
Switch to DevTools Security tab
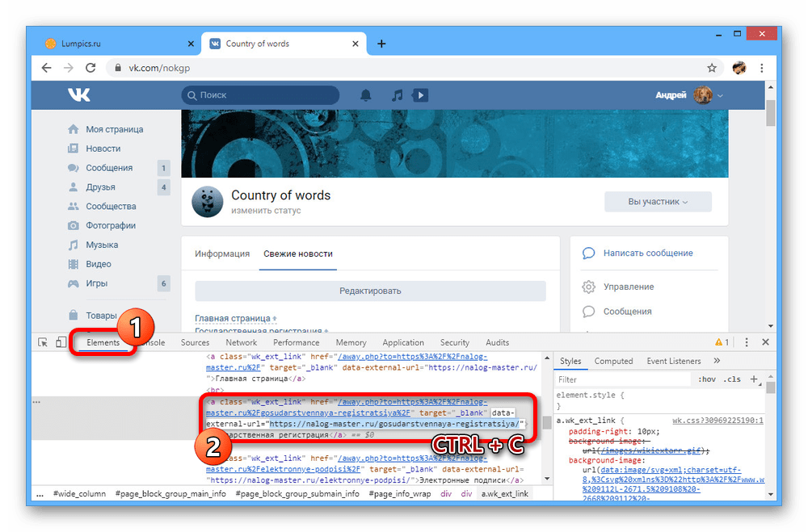coord(454,342)
